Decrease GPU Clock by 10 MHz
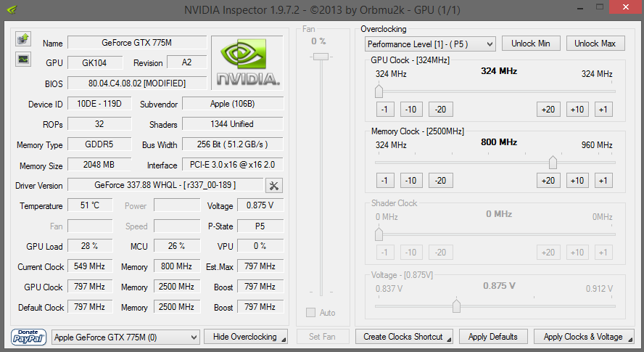The width and height of the screenshot is (644, 352). pos(411,110)
